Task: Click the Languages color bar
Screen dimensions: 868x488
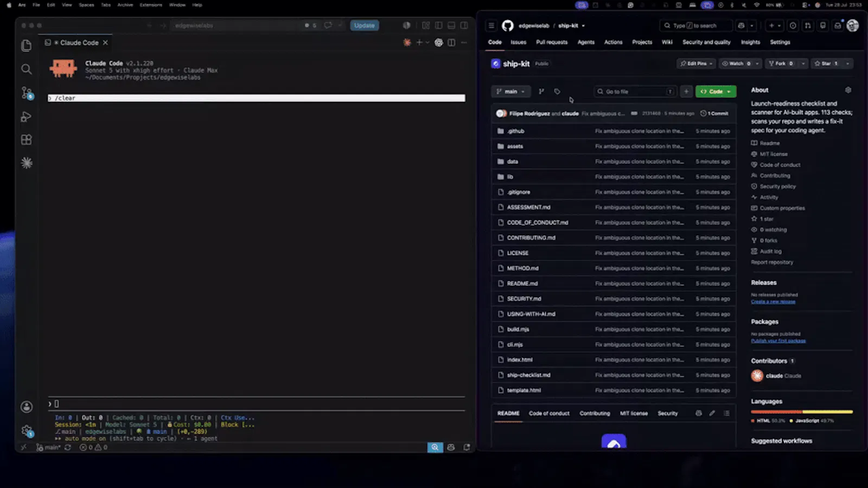Action: coord(802,412)
